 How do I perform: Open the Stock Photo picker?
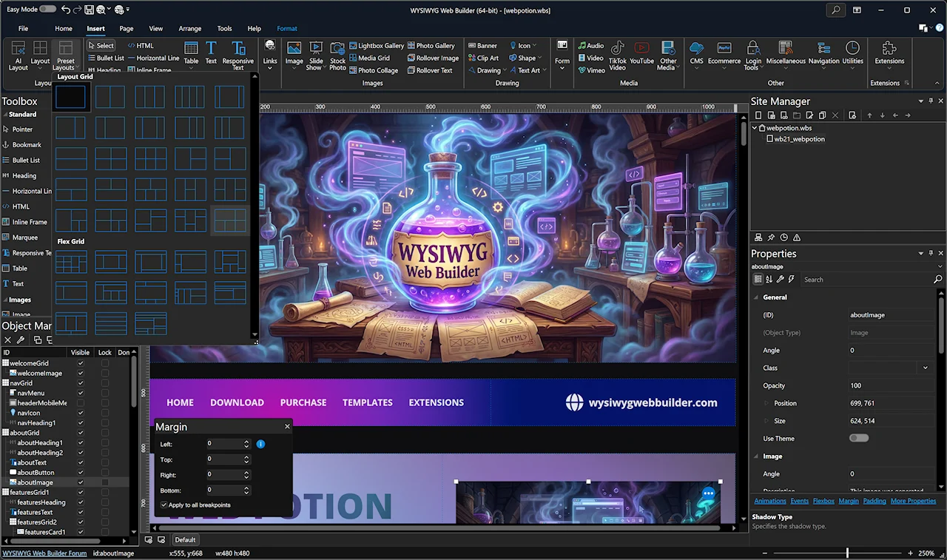pos(338,56)
